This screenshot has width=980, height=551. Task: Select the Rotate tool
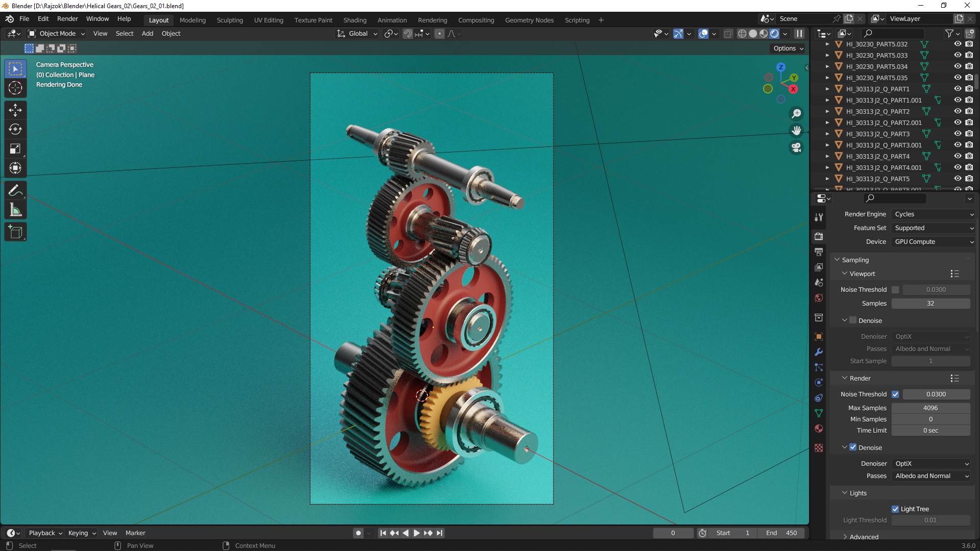pos(15,129)
